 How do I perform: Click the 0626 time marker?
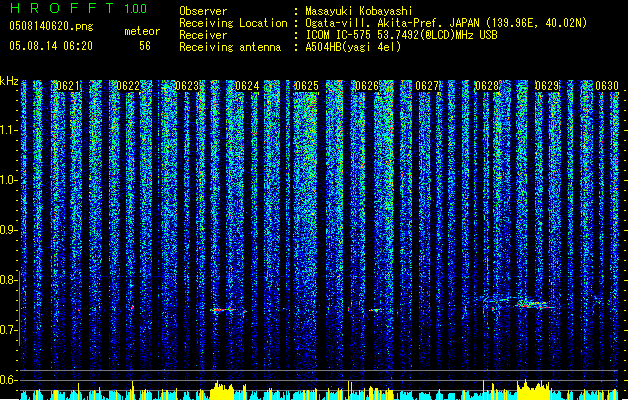coord(367,86)
